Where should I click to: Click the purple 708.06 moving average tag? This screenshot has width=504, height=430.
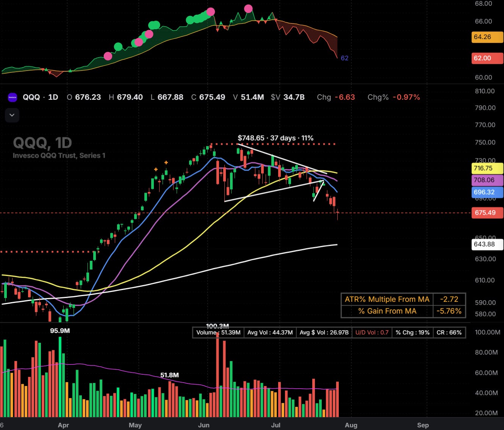[x=487, y=180]
